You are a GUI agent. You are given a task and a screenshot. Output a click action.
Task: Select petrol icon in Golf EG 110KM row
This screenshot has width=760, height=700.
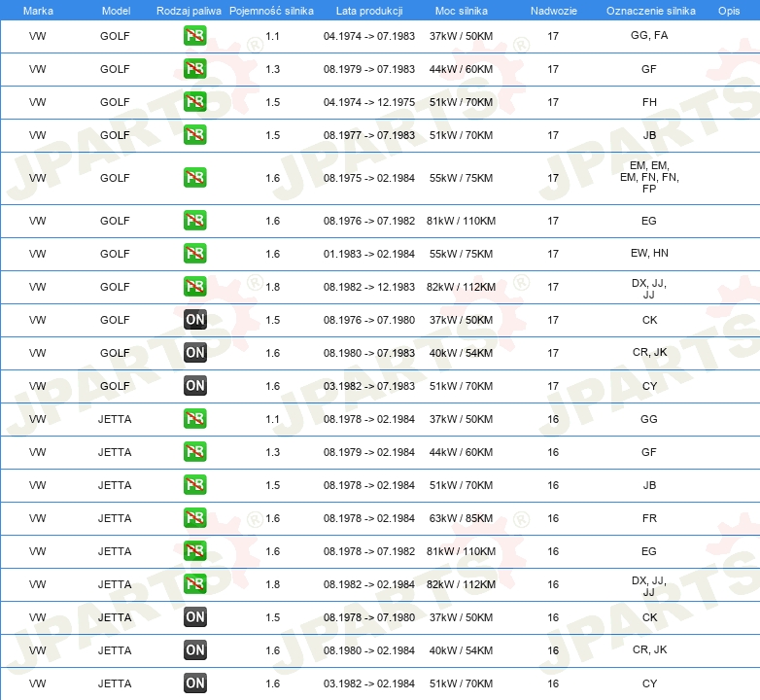point(194,221)
